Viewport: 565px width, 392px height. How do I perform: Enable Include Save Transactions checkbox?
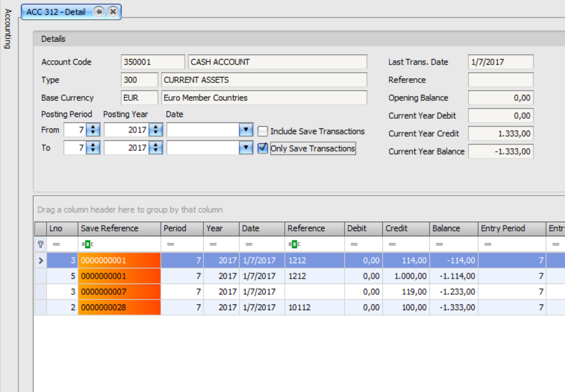click(263, 131)
